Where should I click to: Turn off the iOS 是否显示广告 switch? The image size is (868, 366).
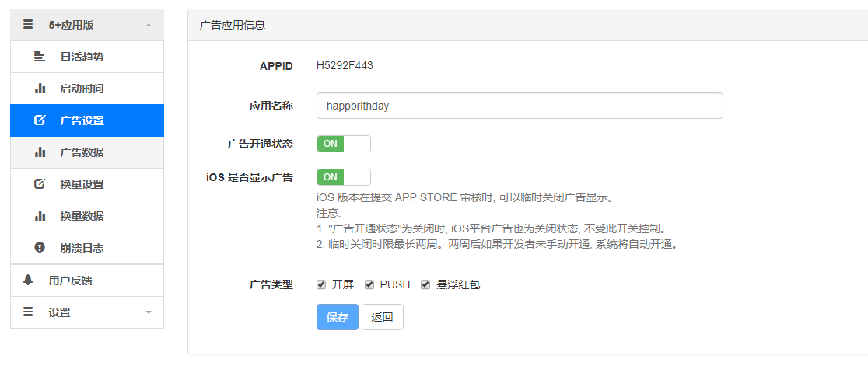pos(344,177)
